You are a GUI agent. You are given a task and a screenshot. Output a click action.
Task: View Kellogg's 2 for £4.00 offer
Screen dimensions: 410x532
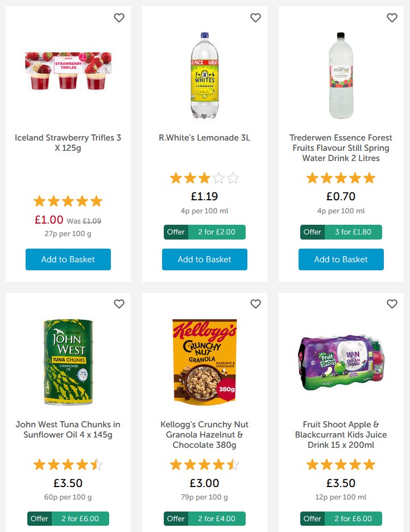[x=205, y=519]
